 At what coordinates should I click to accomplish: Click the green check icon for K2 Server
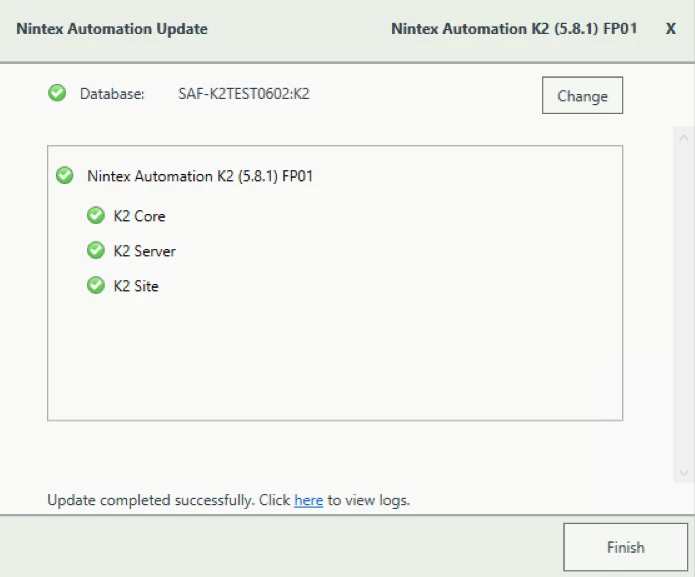click(96, 250)
